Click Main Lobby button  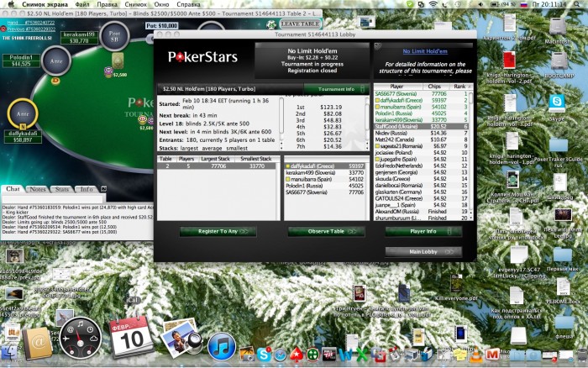(423, 252)
